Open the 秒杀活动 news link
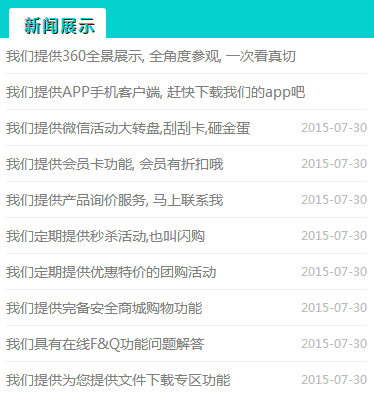Viewport: 374px width, 396px height. [x=105, y=236]
